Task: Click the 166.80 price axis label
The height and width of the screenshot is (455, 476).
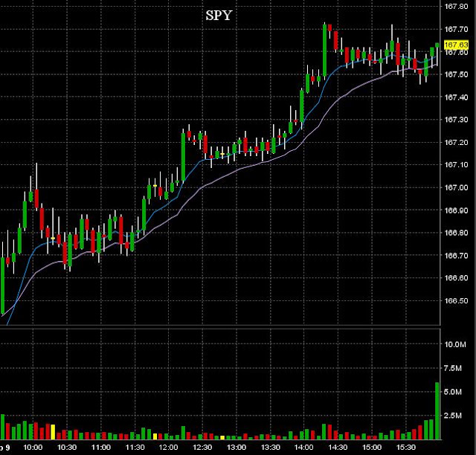Action: pyautogui.click(x=456, y=233)
